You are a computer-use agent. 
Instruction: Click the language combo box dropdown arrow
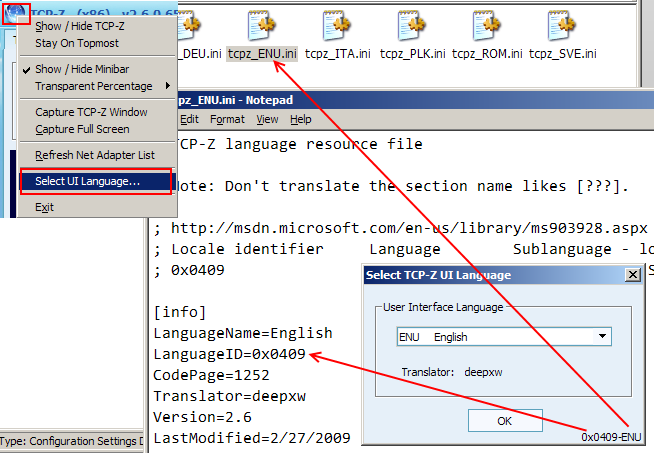point(602,337)
